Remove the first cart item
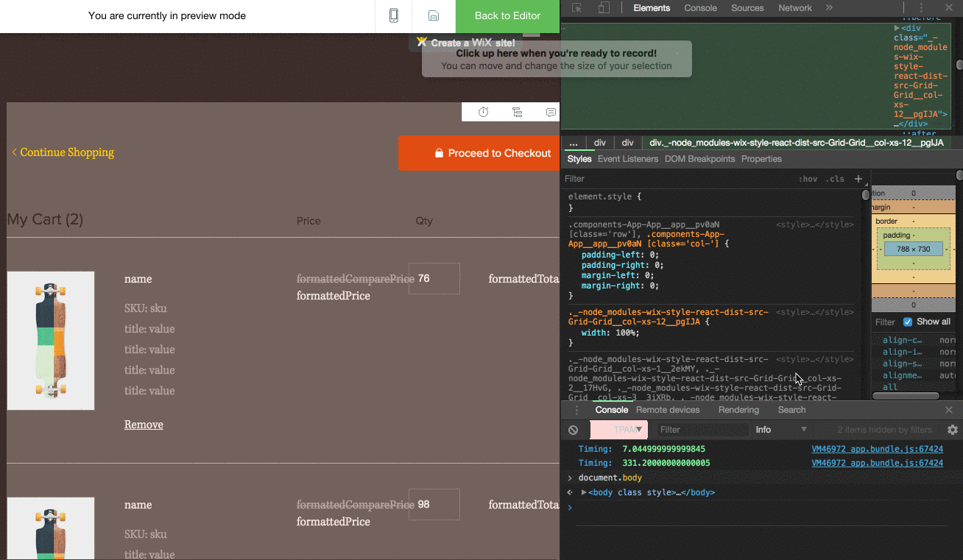This screenshot has height=560, width=963. (144, 425)
